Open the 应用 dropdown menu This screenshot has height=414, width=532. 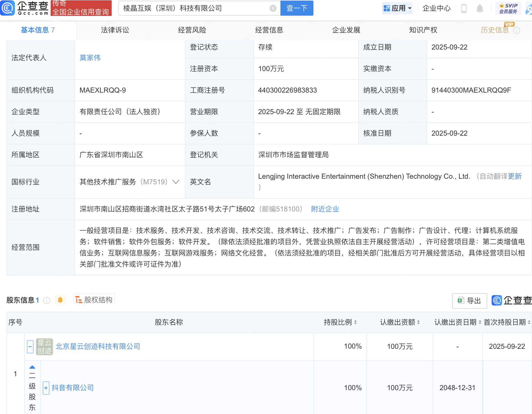[x=398, y=8]
